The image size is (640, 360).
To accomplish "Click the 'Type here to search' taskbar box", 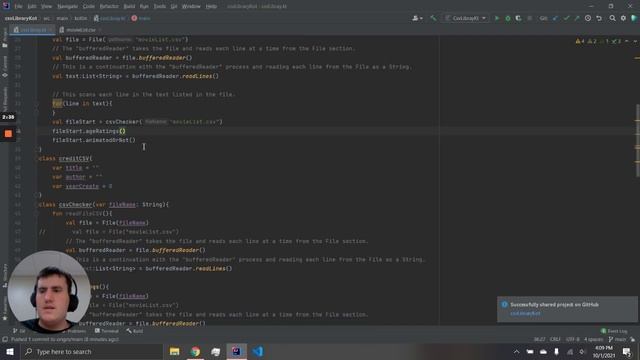I will coord(91,351).
